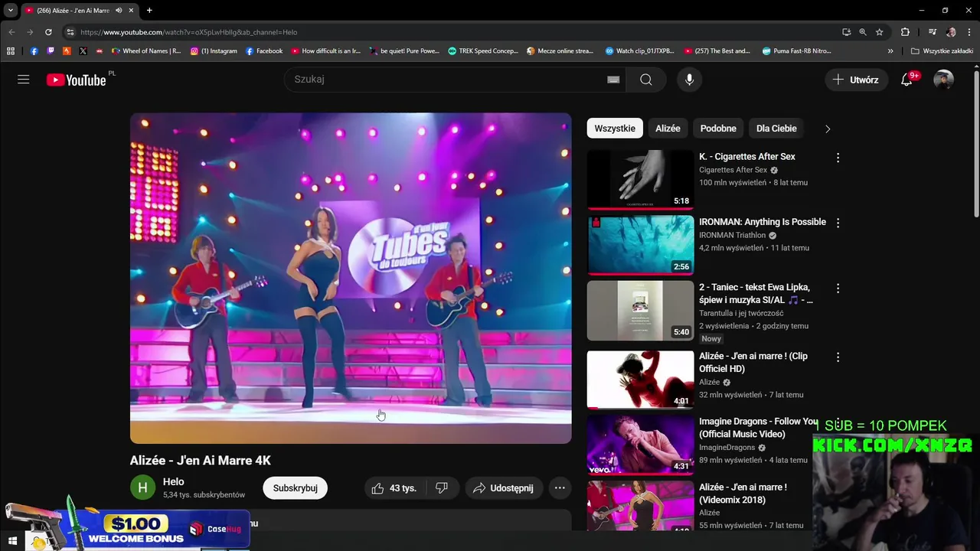Open tab search dropdown arrow
Screen dimensions: 980x551
coord(11,11)
